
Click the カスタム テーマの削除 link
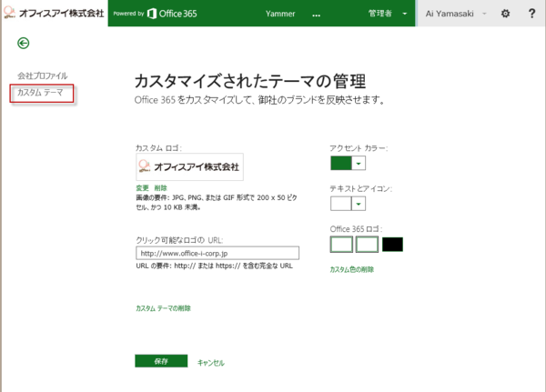point(163,308)
